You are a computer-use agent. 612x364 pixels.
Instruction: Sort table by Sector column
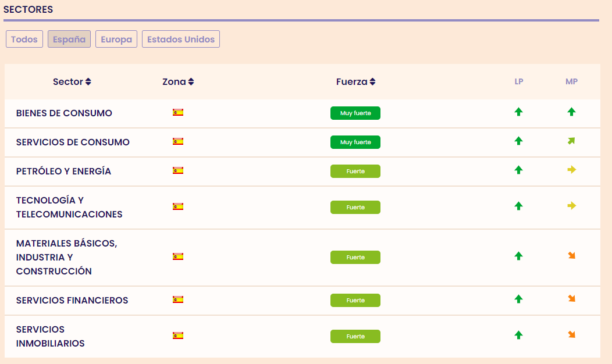pos(72,82)
